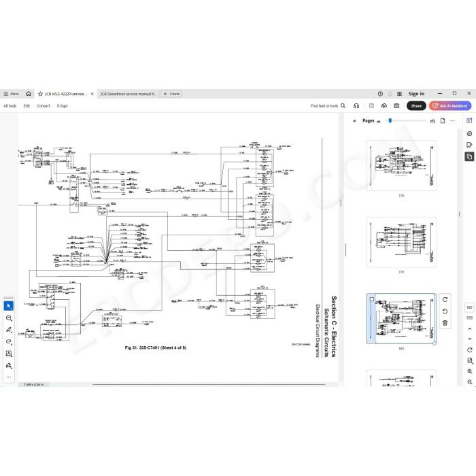Viewport: 476px width, 476px height.
Task: Tick the checkbox on page 180 thumbnail
Action: coord(371,299)
